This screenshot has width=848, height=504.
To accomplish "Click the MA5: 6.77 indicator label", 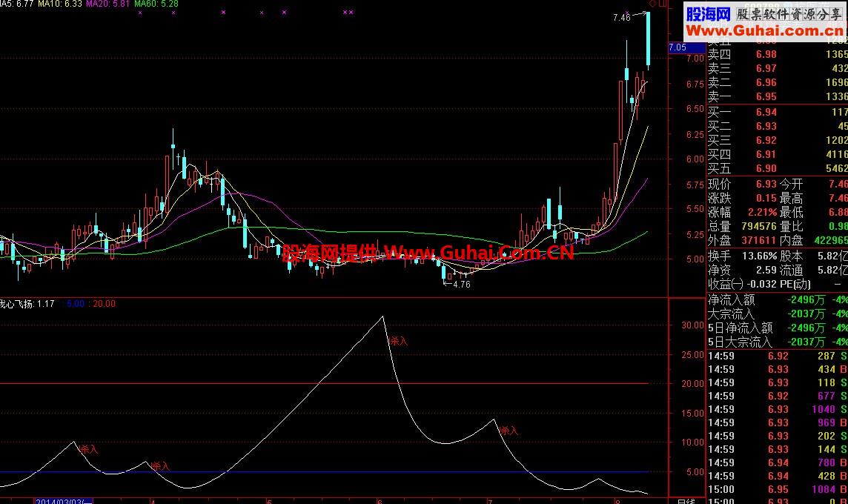I will pyautogui.click(x=16, y=4).
